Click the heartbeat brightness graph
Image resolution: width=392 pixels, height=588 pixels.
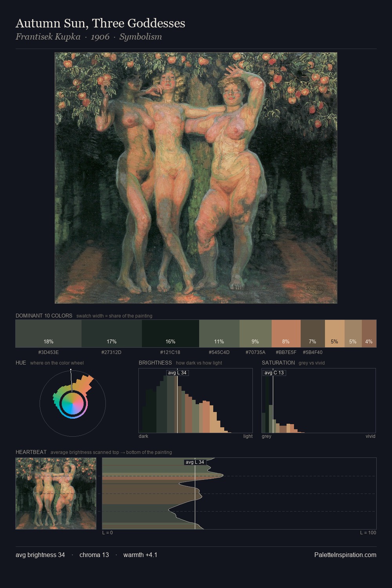(x=239, y=494)
